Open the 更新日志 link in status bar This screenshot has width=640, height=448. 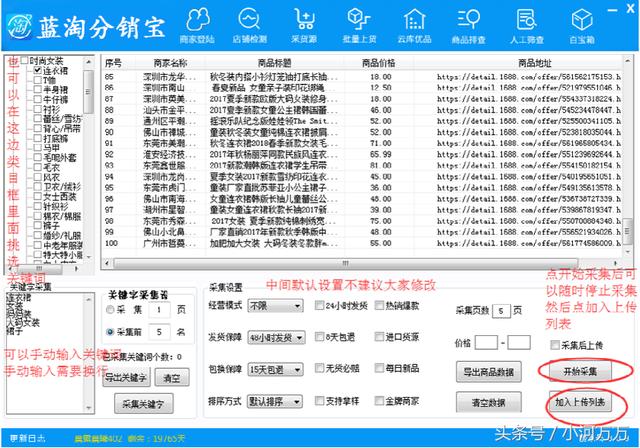tap(28, 438)
